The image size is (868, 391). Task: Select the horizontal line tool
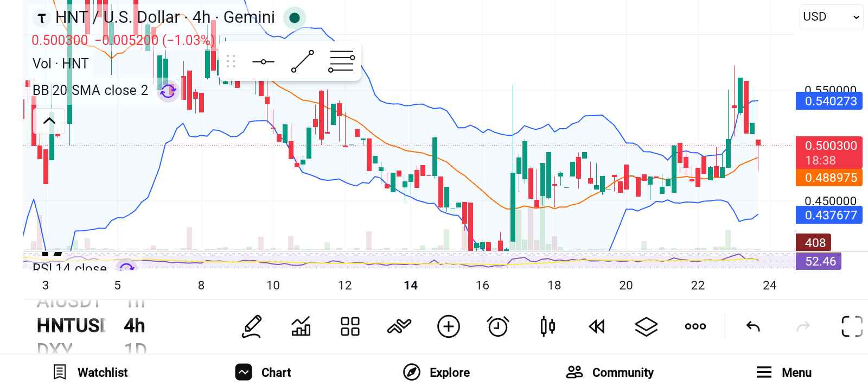tap(264, 61)
